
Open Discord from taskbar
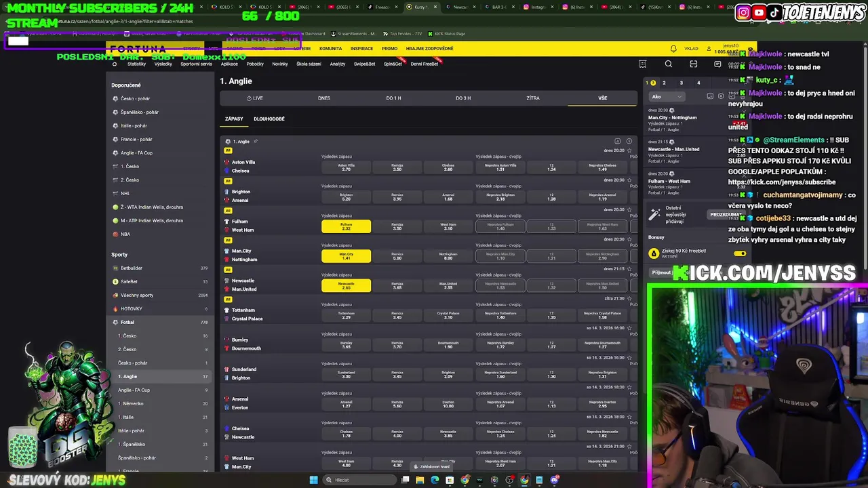point(555,480)
